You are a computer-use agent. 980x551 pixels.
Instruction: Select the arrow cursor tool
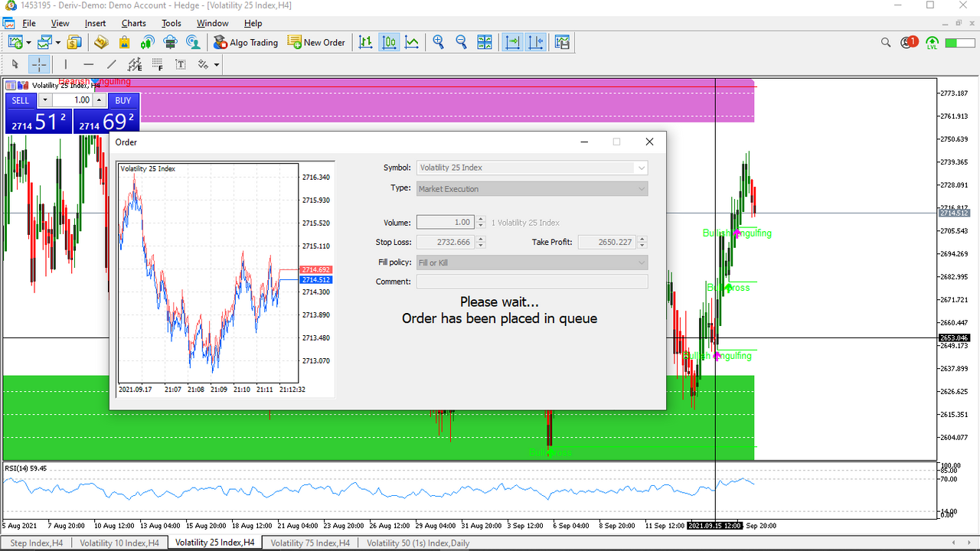(15, 64)
